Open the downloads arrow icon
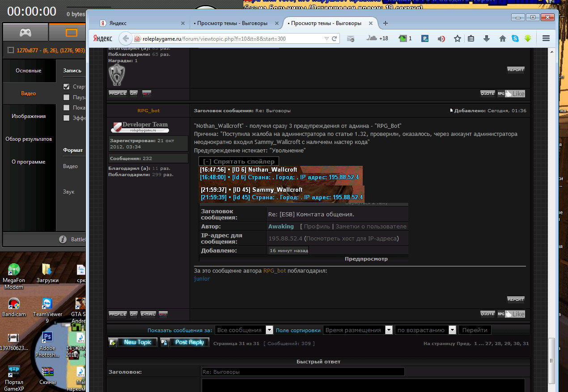The height and width of the screenshot is (392, 568). tap(487, 38)
